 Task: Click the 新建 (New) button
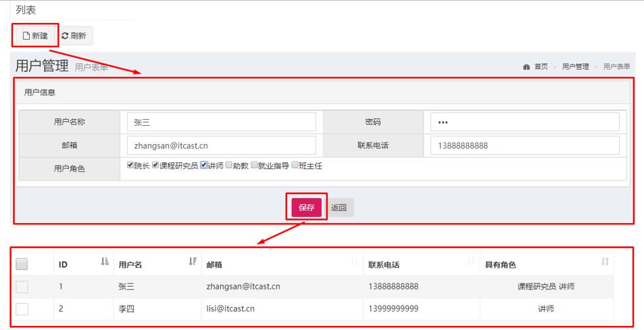pos(35,36)
